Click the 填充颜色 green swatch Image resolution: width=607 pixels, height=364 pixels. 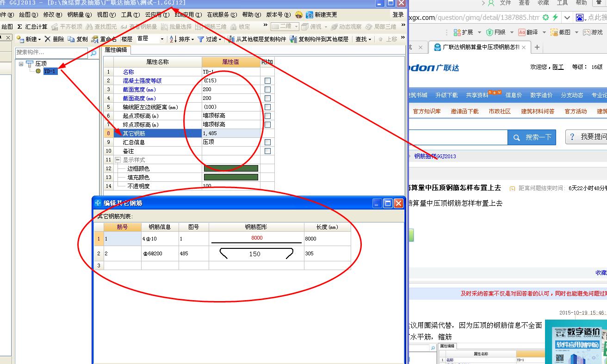[x=231, y=177]
